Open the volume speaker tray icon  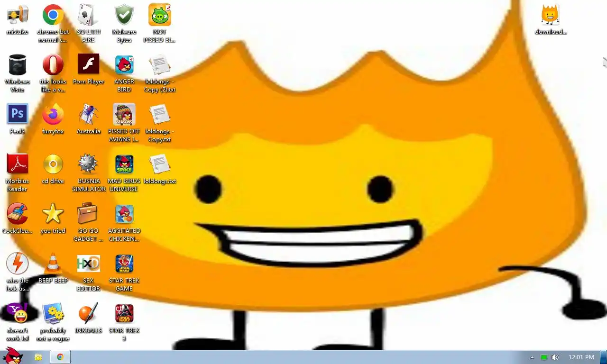(x=555, y=357)
